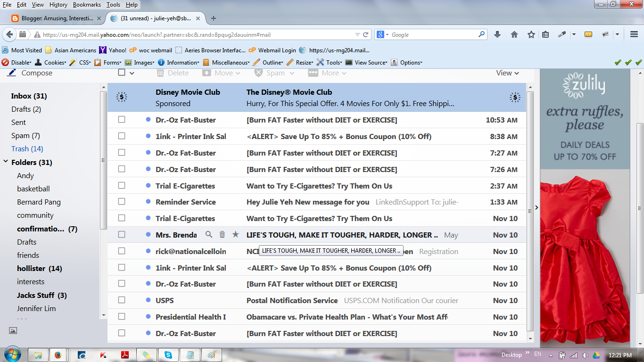Image resolution: width=644 pixels, height=362 pixels.
Task: Open the View dropdown
Action: (x=507, y=73)
